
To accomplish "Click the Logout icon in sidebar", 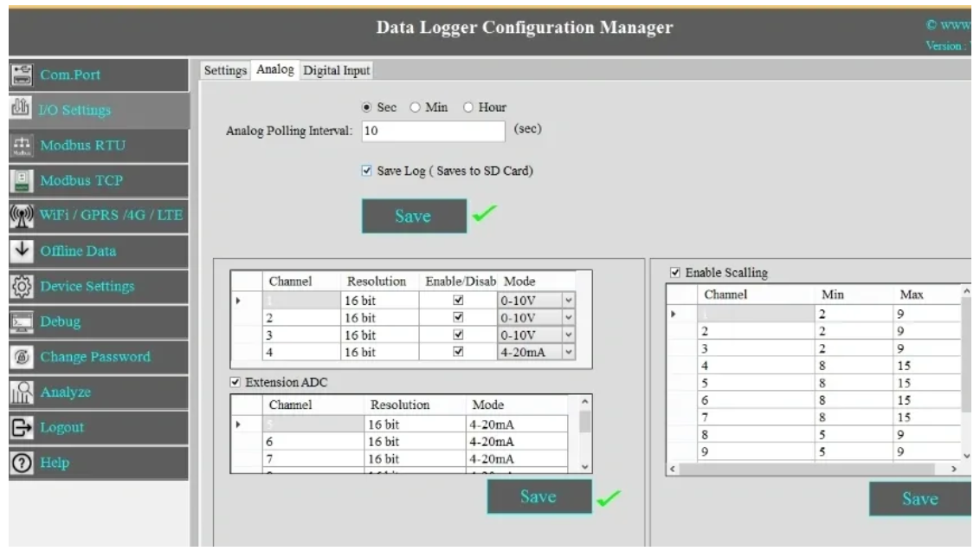I will point(19,428).
